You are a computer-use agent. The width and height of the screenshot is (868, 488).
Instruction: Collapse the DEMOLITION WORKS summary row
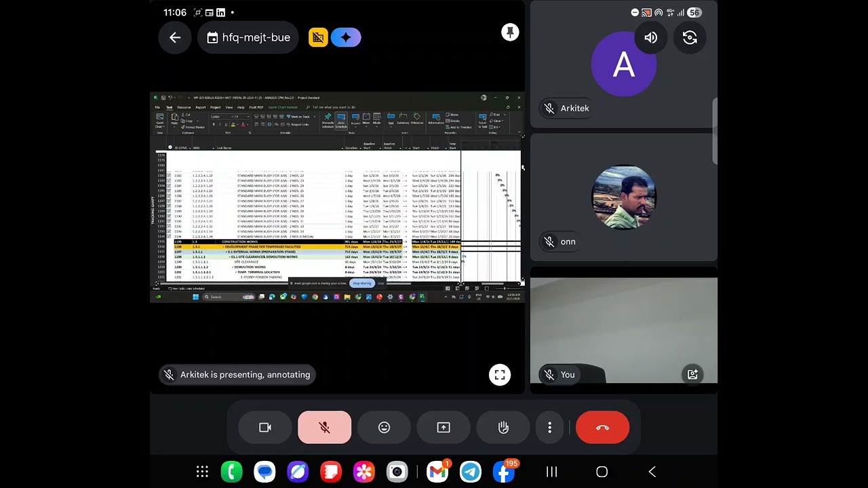coord(232,267)
